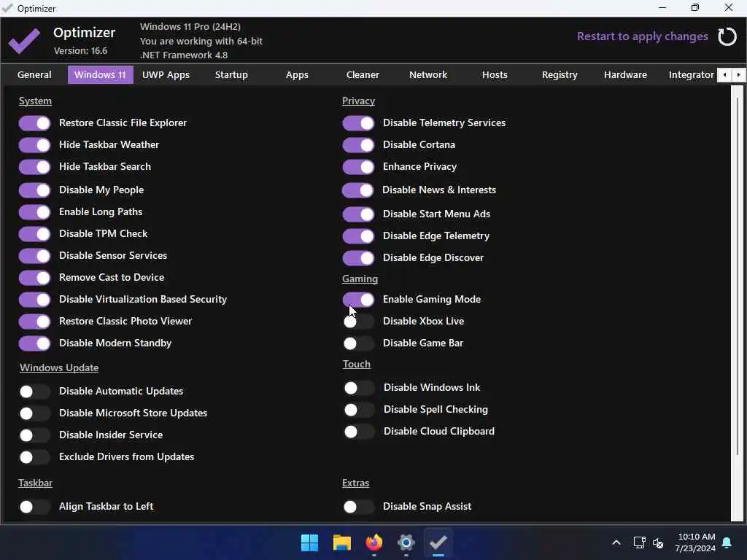Viewport: 747px width, 560px height.
Task: Open Settings gear icon in taskbar
Action: [406, 542]
